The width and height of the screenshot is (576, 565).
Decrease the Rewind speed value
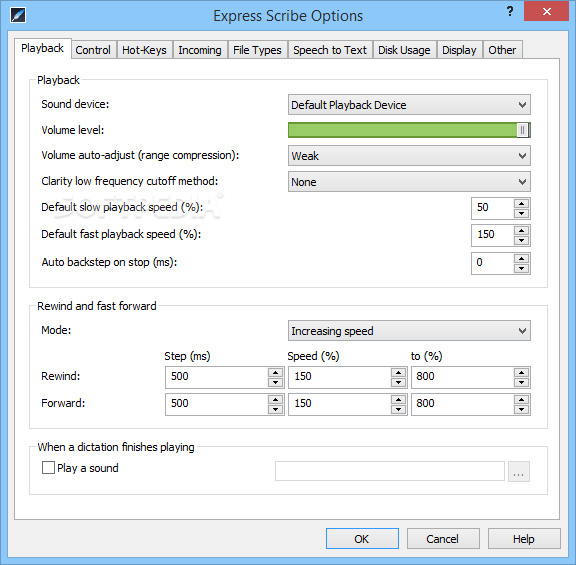pyautogui.click(x=398, y=382)
